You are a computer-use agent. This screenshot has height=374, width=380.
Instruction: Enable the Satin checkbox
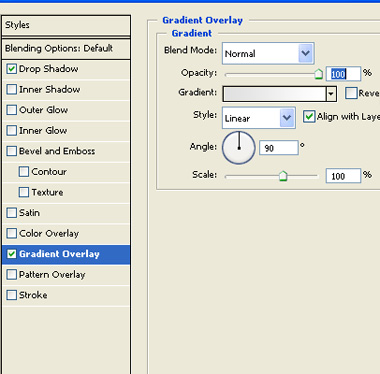click(12, 213)
